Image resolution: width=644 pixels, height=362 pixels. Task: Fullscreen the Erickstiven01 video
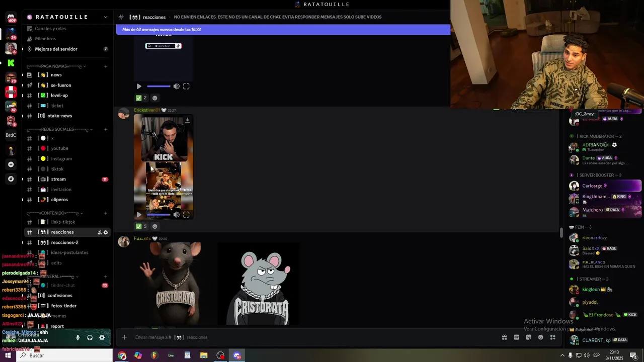[186, 215]
